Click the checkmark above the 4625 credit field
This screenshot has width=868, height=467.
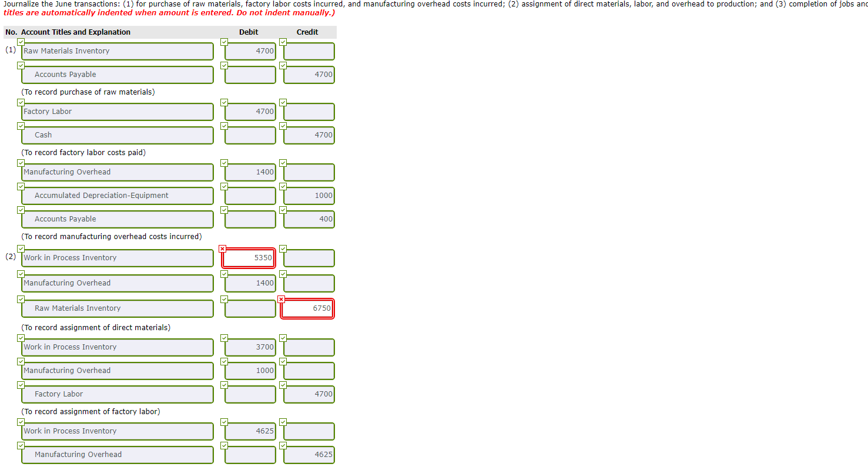(x=283, y=445)
